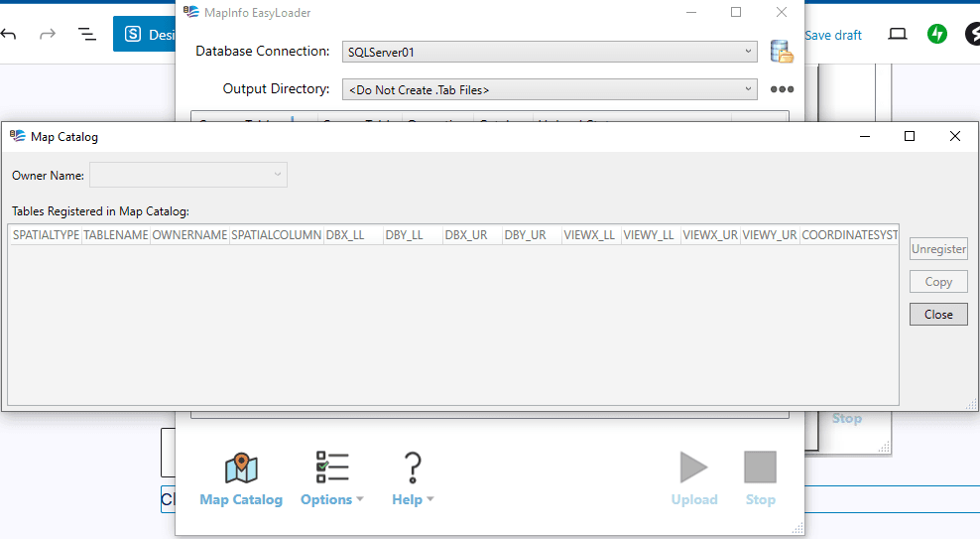The width and height of the screenshot is (980, 539).
Task: Select the SPATIALCOLUMN column header
Action: [x=276, y=235]
